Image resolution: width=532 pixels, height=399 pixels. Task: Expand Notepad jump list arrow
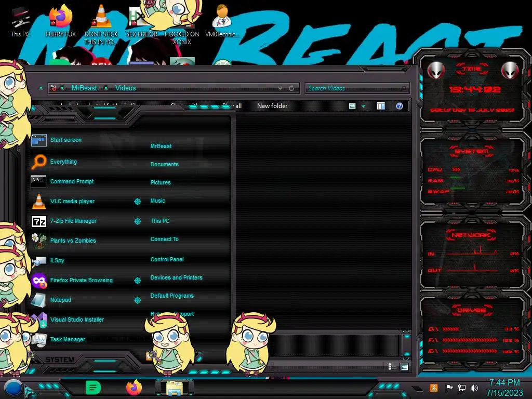click(137, 300)
